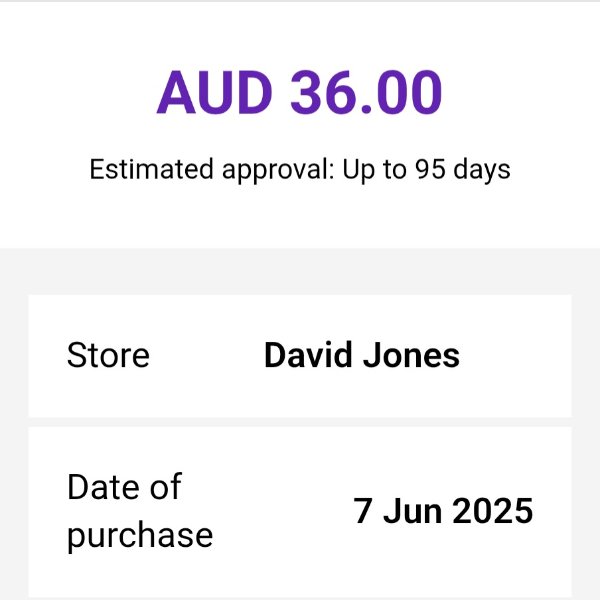
Task: Open the David Jones store name
Action: click(361, 355)
